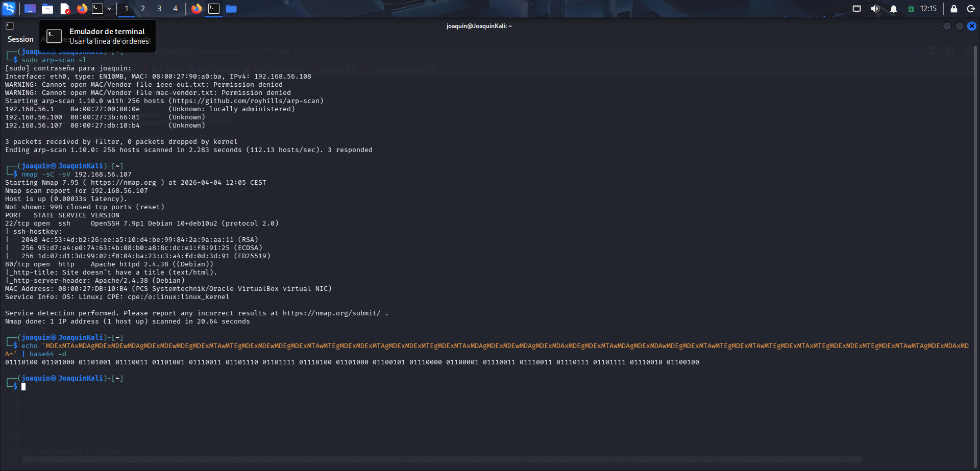Open the file manager from the top panel
This screenshot has width=980, height=471.
47,8
